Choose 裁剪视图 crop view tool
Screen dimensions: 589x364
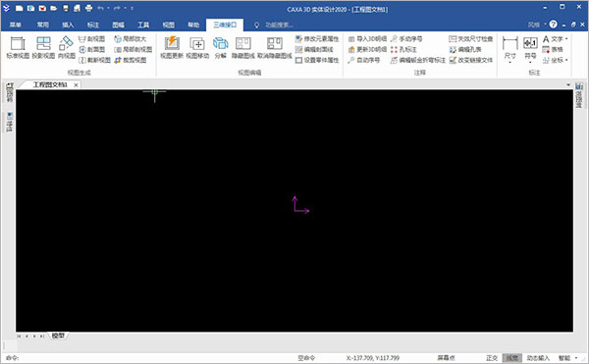(130, 60)
